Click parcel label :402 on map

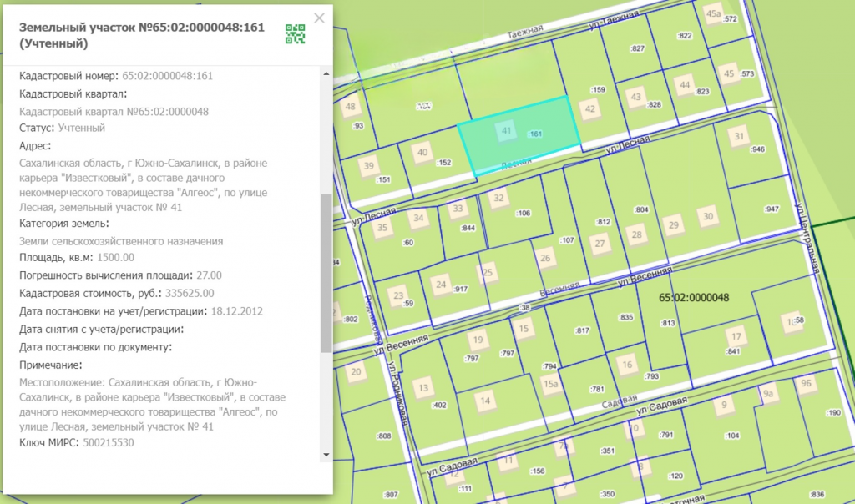point(439,406)
